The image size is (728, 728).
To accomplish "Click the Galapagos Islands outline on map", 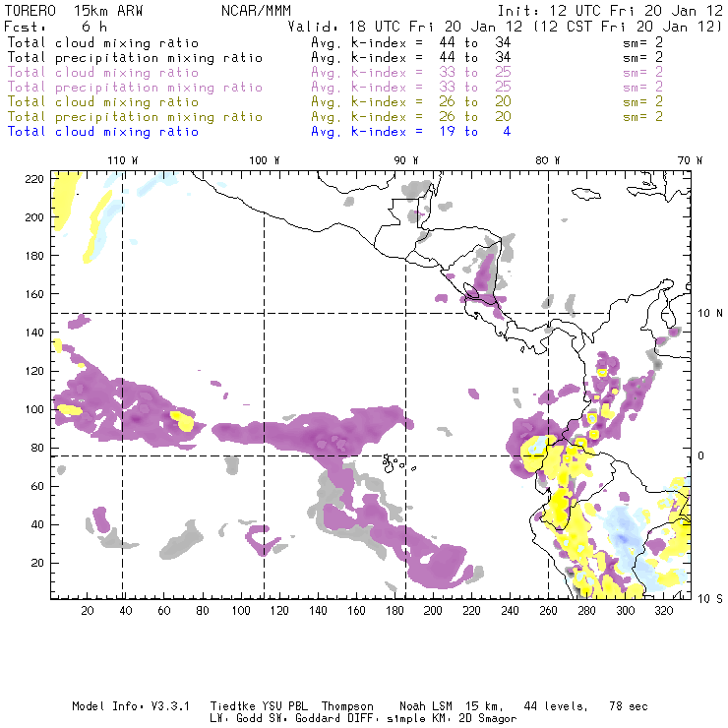I will [394, 460].
